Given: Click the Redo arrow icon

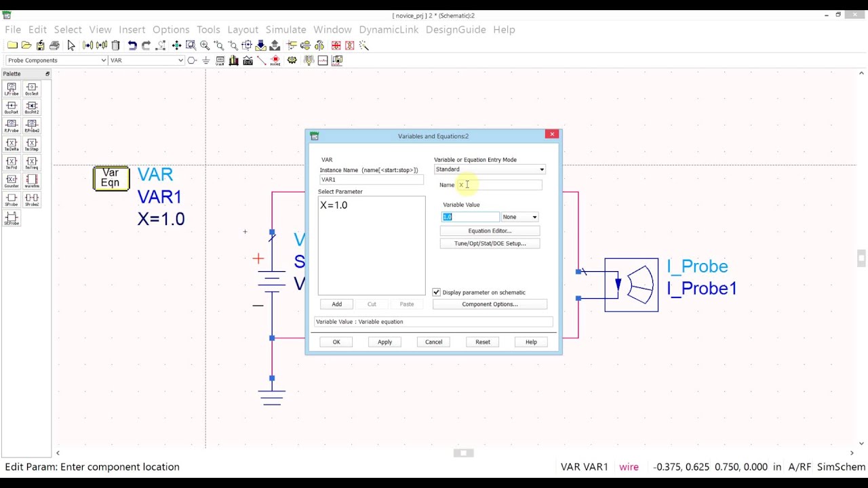Looking at the screenshot, I should coord(146,45).
